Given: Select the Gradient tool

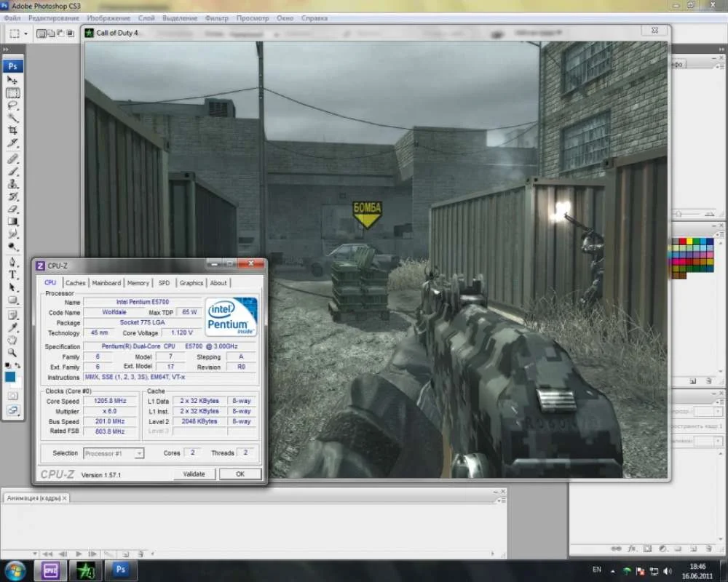Looking at the screenshot, I should [12, 221].
